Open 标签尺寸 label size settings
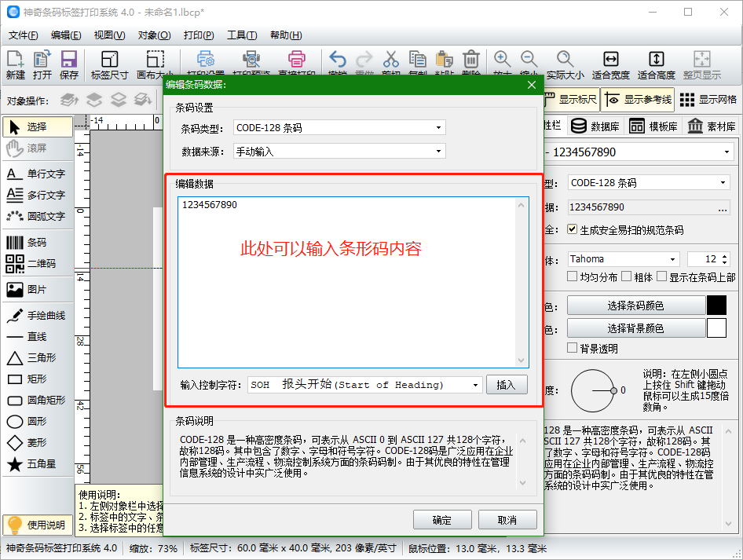This screenshot has height=560, width=743. coord(109,64)
